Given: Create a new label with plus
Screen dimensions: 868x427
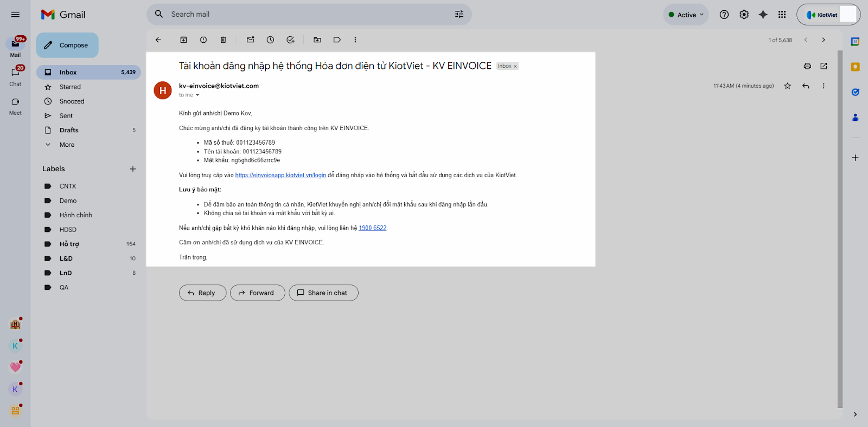Looking at the screenshot, I should 133,169.
